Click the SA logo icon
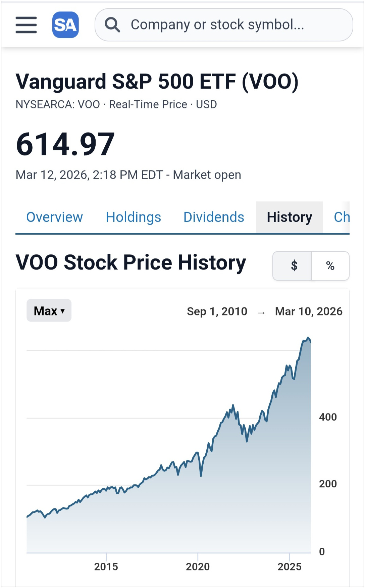Screen dimensions: 365x588 click(x=65, y=25)
